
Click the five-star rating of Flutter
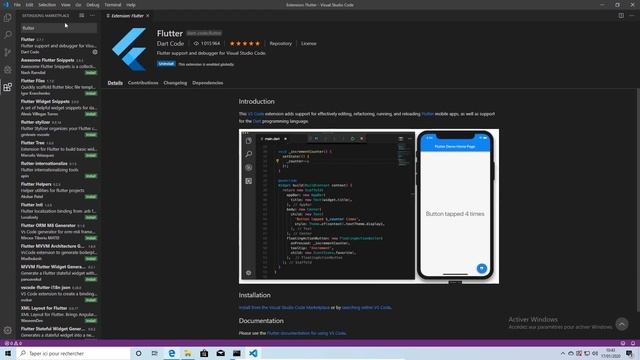(244, 43)
